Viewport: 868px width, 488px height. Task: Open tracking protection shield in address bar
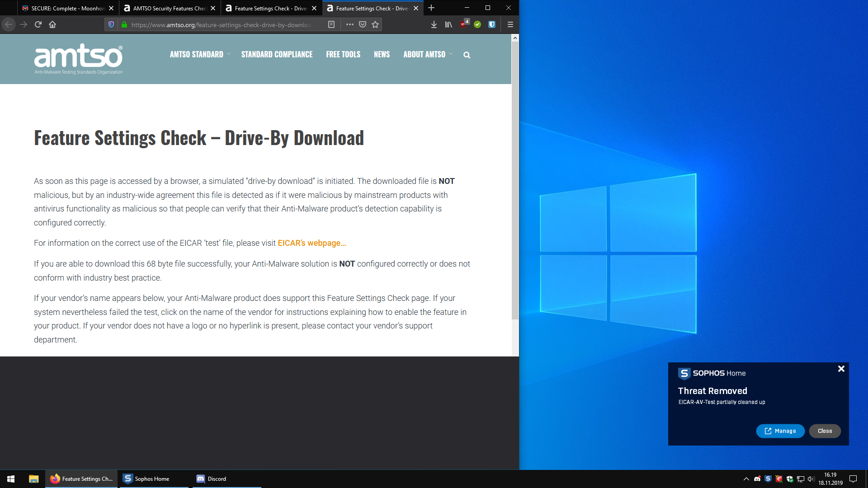(x=111, y=24)
